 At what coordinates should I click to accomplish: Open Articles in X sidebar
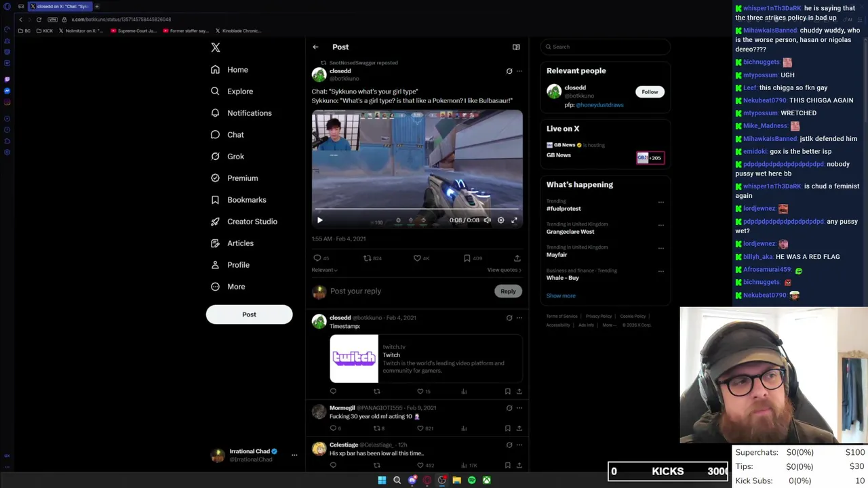232,243
